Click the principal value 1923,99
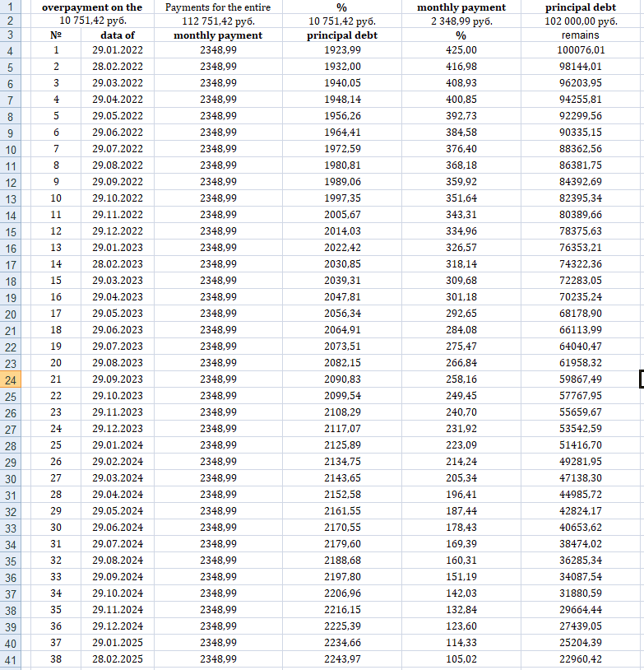644x670 pixels. pyautogui.click(x=342, y=50)
